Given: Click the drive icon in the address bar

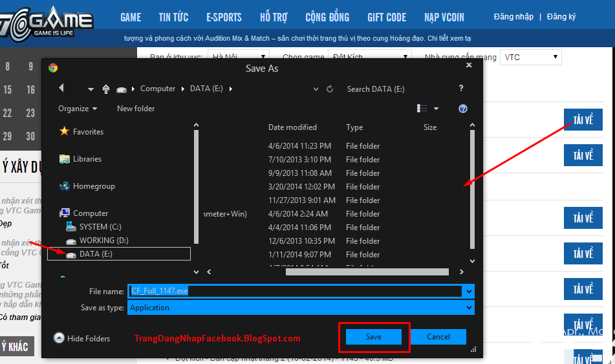Looking at the screenshot, I should click(121, 89).
